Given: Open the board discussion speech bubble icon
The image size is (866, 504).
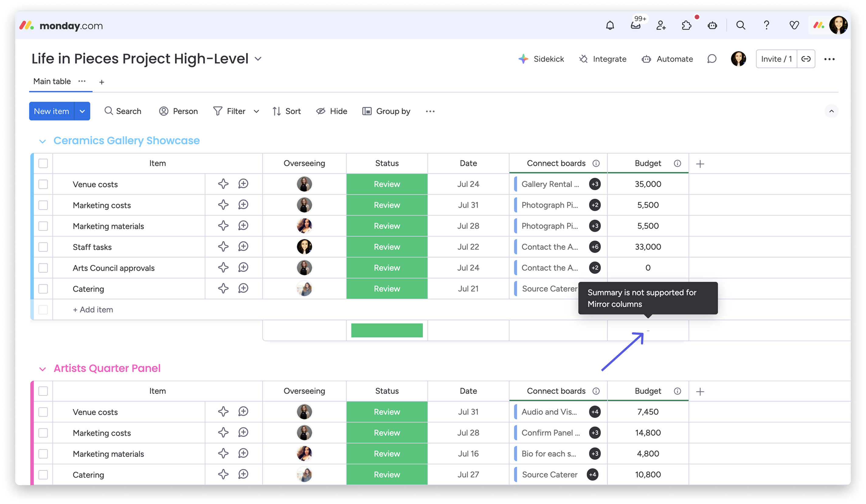Looking at the screenshot, I should [x=712, y=59].
